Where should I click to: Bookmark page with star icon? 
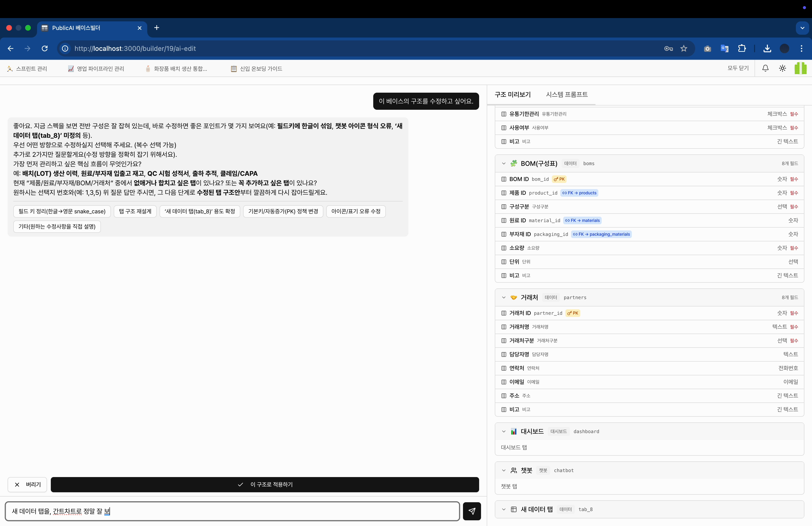point(684,48)
